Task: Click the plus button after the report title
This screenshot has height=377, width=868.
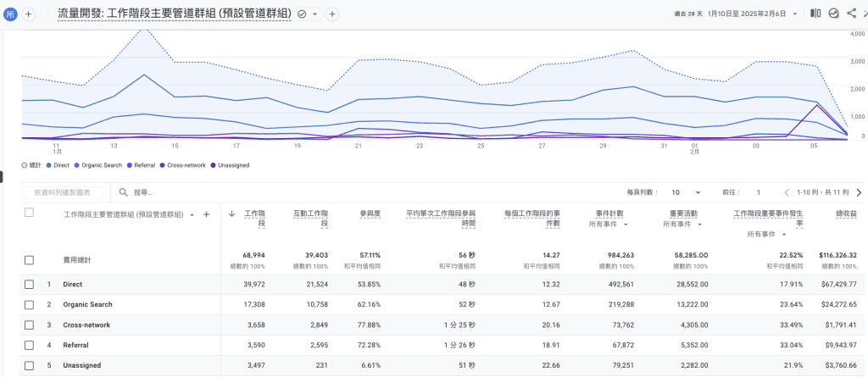Action: 332,14
